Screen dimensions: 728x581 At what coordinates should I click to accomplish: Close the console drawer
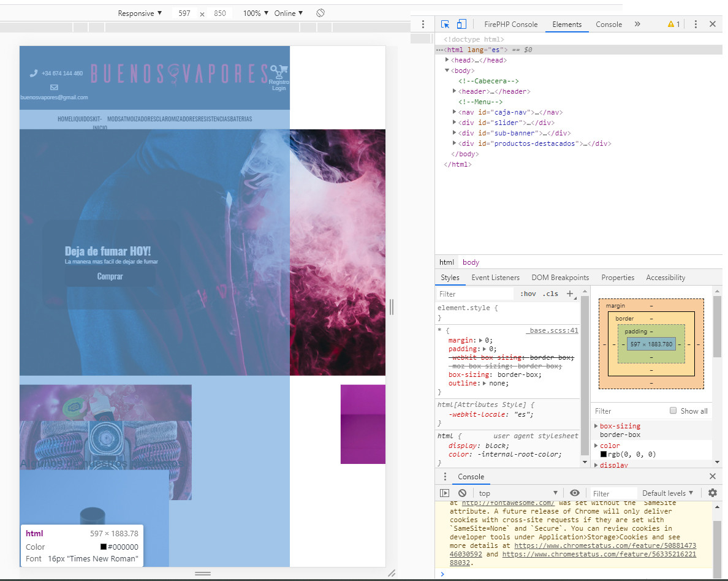(713, 476)
